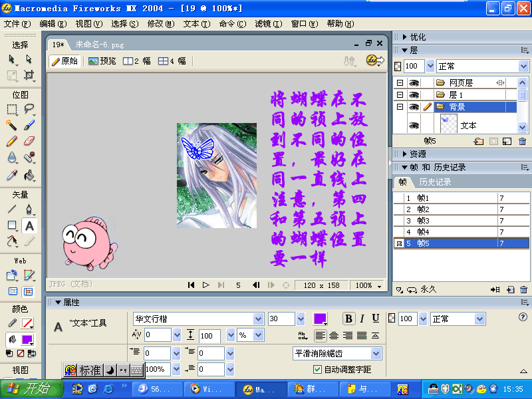Select the Crop tool
This screenshot has height=399, width=532.
pos(29,75)
